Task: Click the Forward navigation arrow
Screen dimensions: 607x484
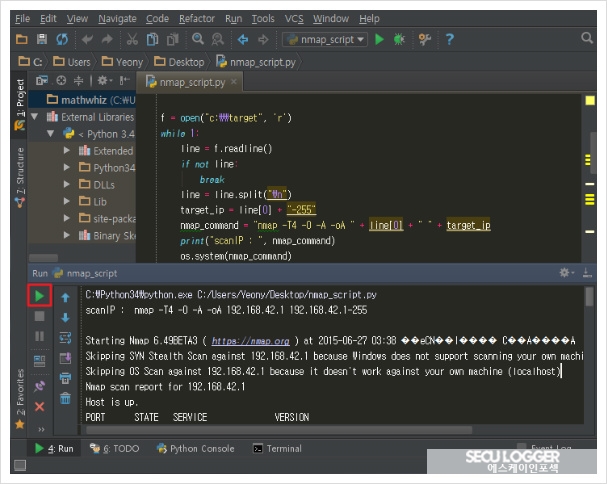Action: [x=263, y=39]
